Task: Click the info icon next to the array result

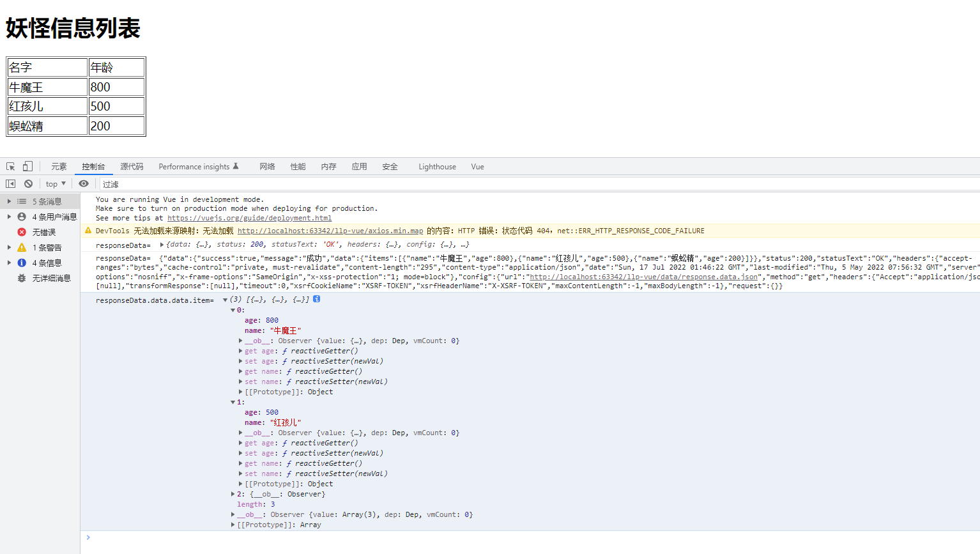Action: click(316, 300)
